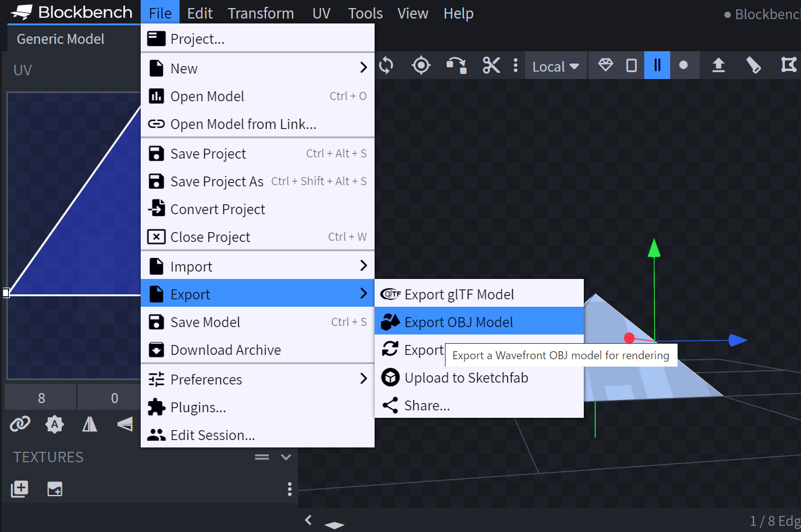Select the Pivot tool (target icon)
Viewport: 801px width, 532px height.
[x=421, y=65]
